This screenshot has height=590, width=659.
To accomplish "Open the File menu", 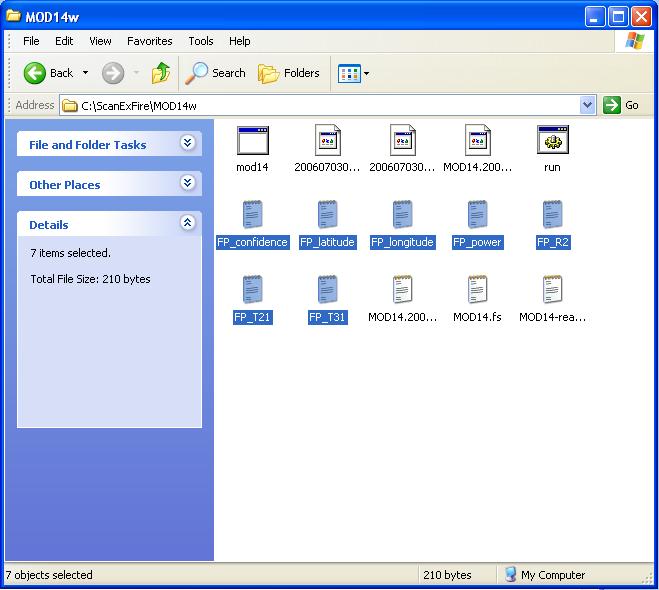I will pyautogui.click(x=31, y=41).
